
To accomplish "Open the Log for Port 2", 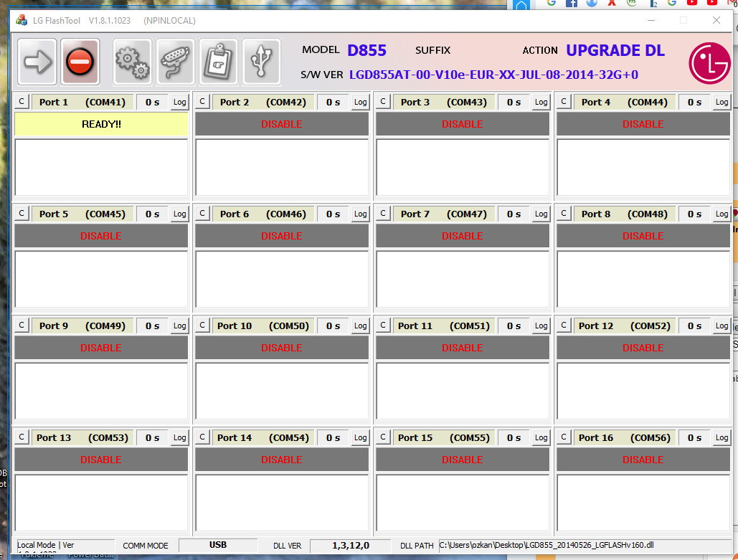I will [361, 102].
